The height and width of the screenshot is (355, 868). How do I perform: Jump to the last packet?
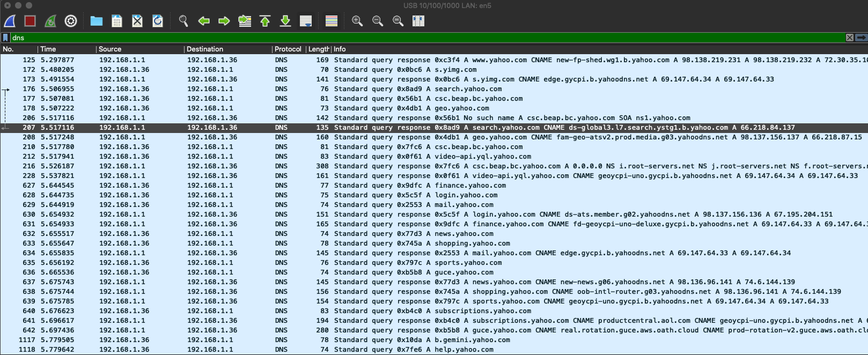click(285, 21)
